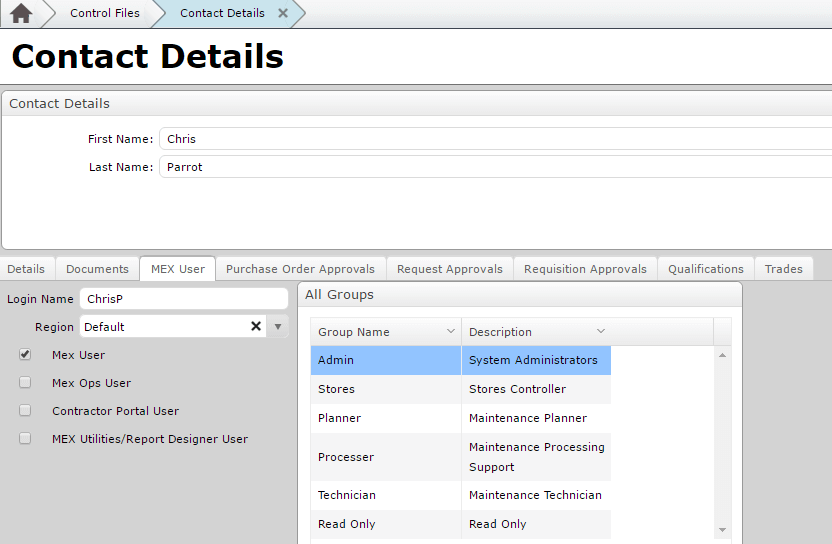Close the Contact Details breadcrumb tab
Image resolution: width=832 pixels, height=544 pixels.
283,13
